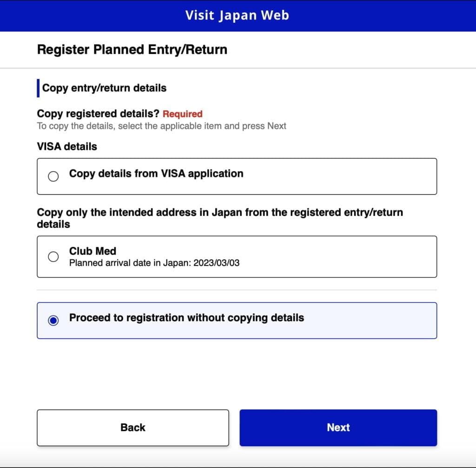Click the Planned arrival date 2023/03/03 text
476x468 pixels.
[x=154, y=263]
